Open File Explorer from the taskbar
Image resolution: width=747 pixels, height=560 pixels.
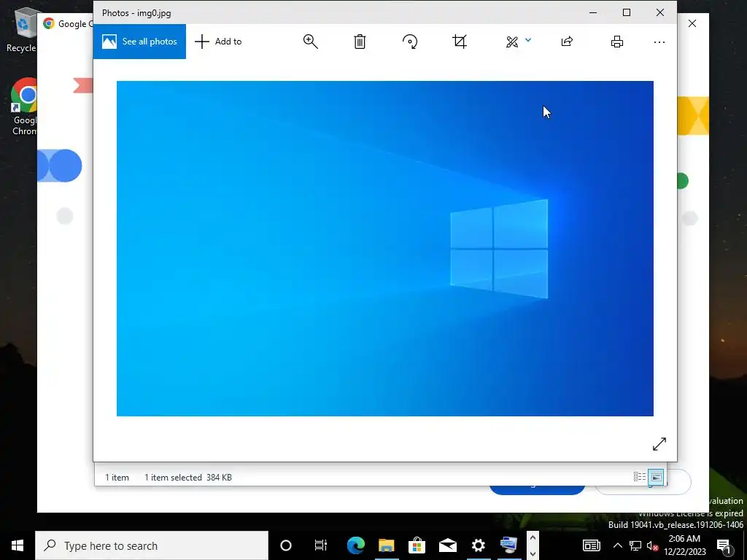point(387,545)
